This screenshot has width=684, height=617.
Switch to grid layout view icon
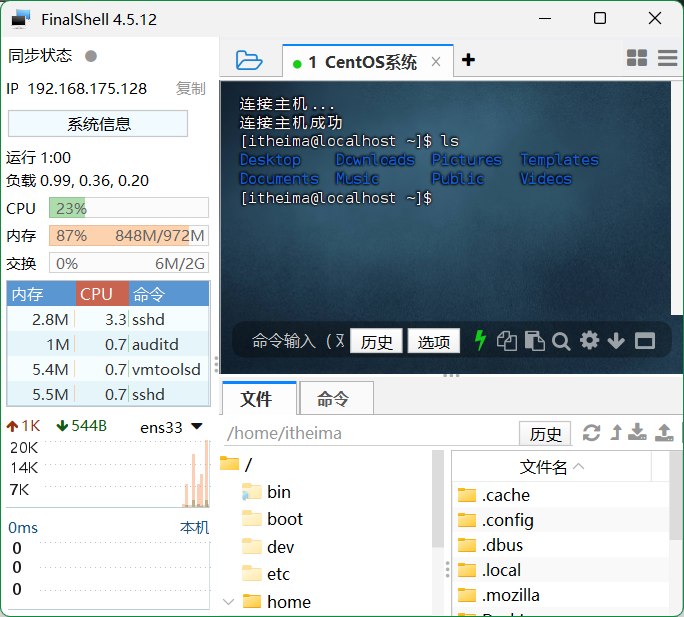click(x=636, y=58)
